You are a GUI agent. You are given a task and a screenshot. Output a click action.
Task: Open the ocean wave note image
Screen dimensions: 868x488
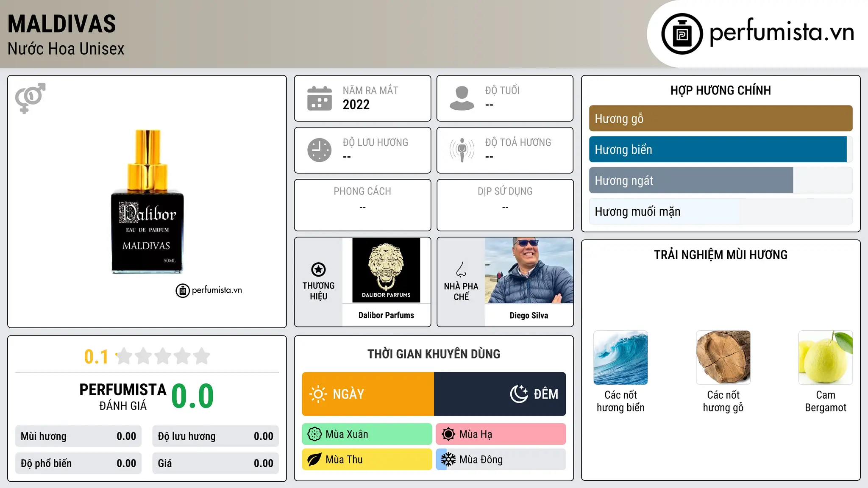(x=621, y=358)
